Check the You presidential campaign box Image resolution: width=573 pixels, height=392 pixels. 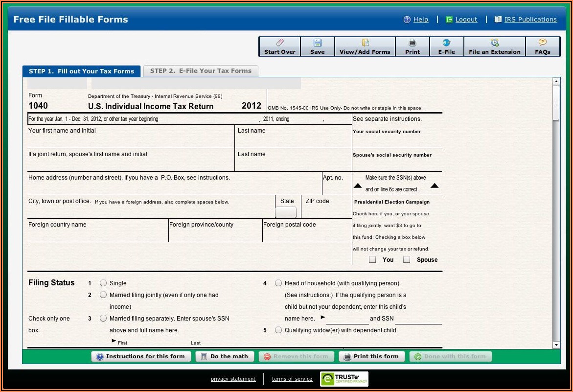point(372,260)
